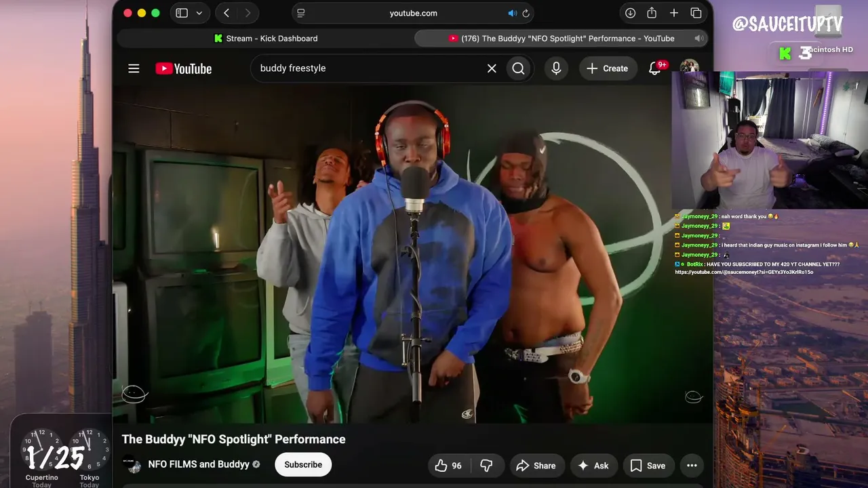The image size is (868, 488).
Task: Open the Create menu
Action: [608, 68]
